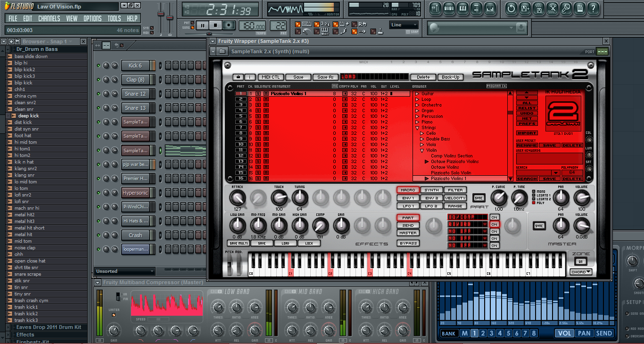Open the audio editor scissors icon

pyautogui.click(x=552, y=8)
